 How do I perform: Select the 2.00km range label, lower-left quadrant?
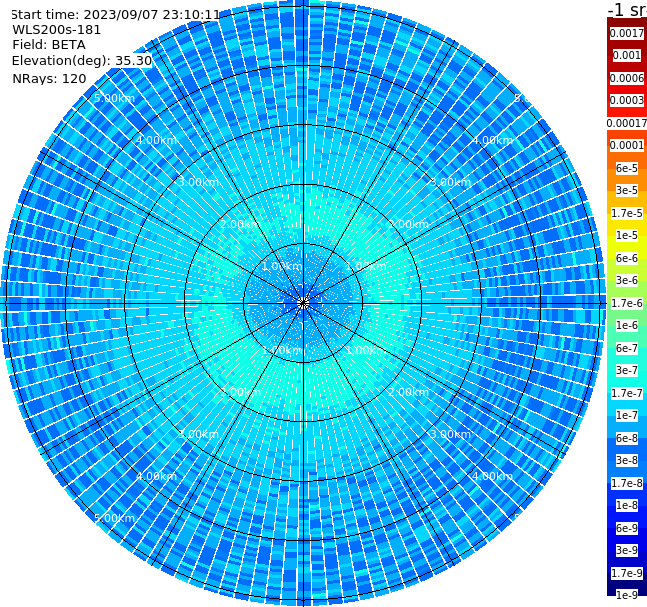tap(241, 392)
